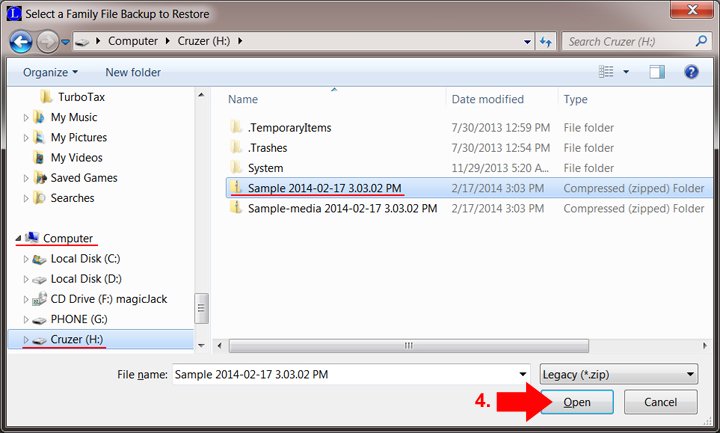Image resolution: width=720 pixels, height=433 pixels.
Task: Click the Cruzer (H:) drive icon
Action: point(39,340)
